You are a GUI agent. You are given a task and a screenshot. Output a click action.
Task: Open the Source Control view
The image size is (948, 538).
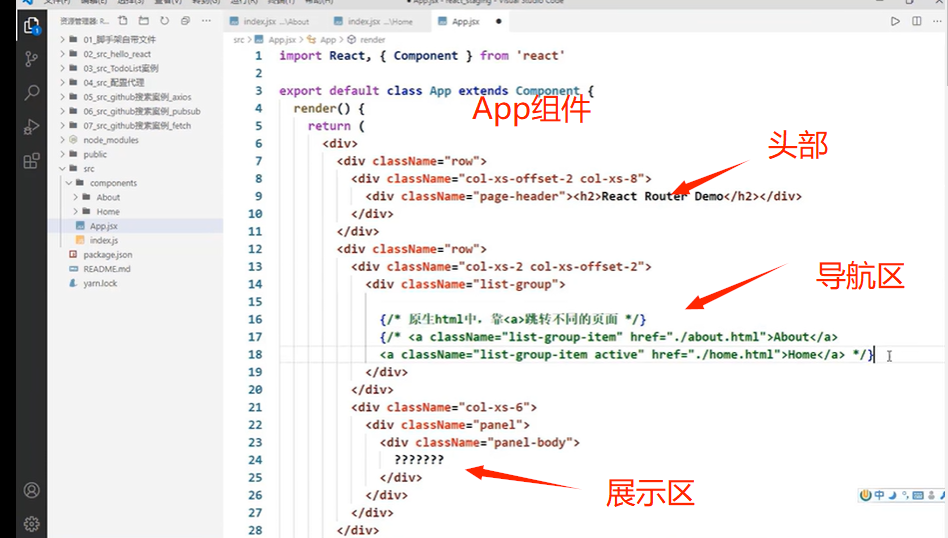click(x=31, y=59)
